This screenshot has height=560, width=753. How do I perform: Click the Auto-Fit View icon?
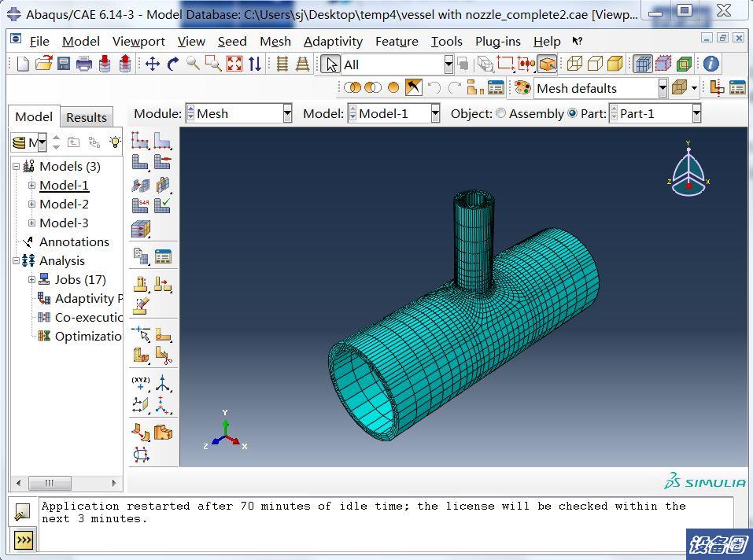[234, 64]
